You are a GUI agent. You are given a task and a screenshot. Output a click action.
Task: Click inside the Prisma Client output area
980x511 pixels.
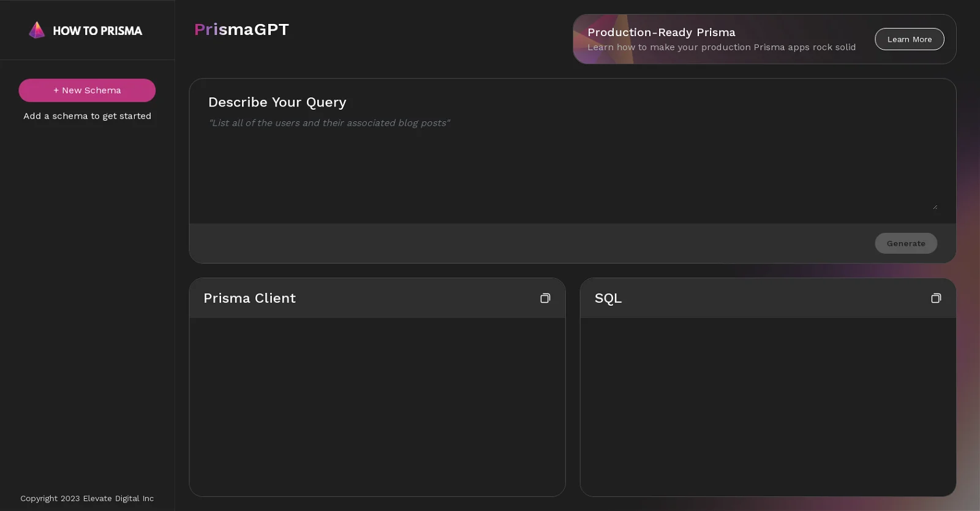377,406
